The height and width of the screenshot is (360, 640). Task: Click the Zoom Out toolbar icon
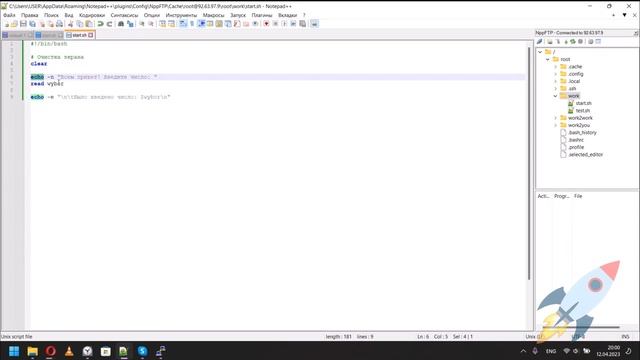151,24
